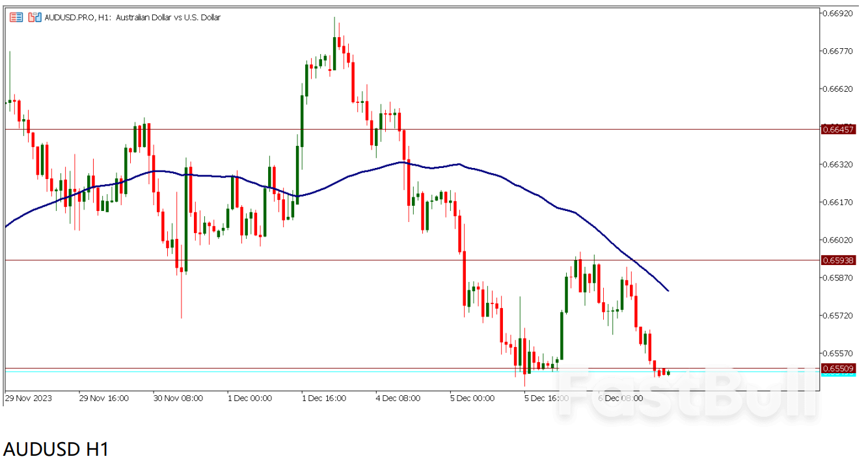Click the 4 Dec 08:00 time label
This screenshot has height=461, width=868.
click(399, 398)
